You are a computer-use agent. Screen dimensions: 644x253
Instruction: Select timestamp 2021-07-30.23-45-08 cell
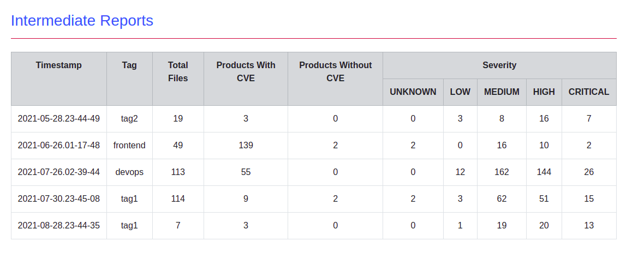pos(59,199)
